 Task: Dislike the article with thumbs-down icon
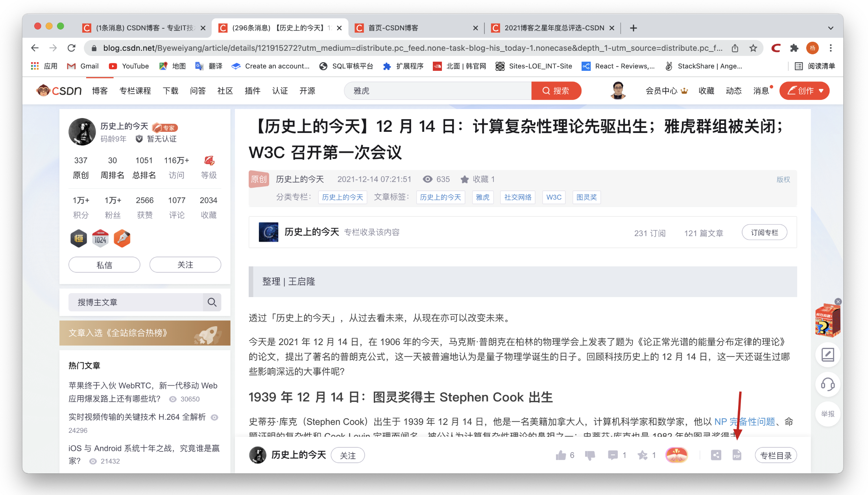[590, 456]
